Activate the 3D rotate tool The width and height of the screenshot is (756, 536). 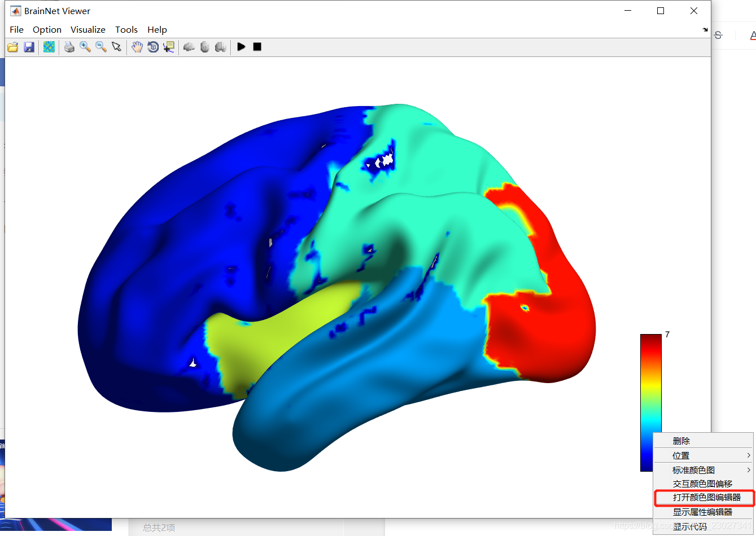pos(153,47)
